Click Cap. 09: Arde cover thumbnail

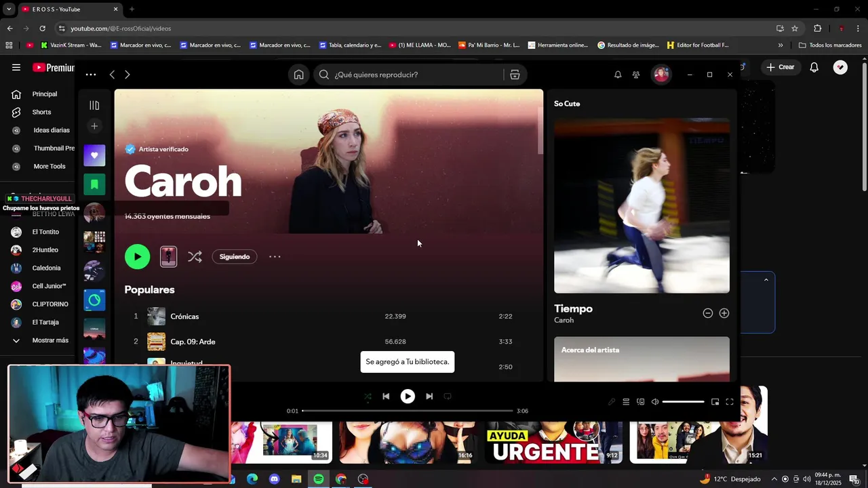(x=157, y=342)
